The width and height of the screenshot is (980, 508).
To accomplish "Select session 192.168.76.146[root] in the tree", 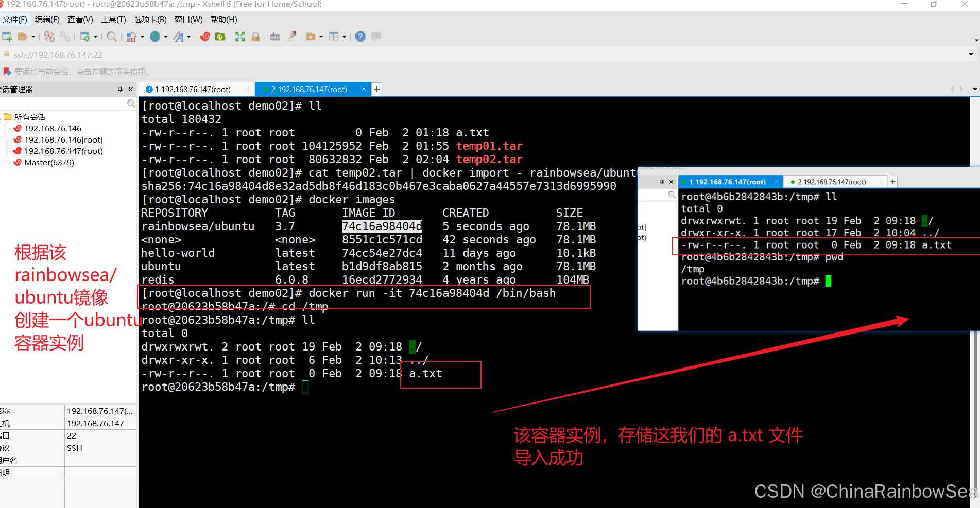I will click(x=64, y=140).
